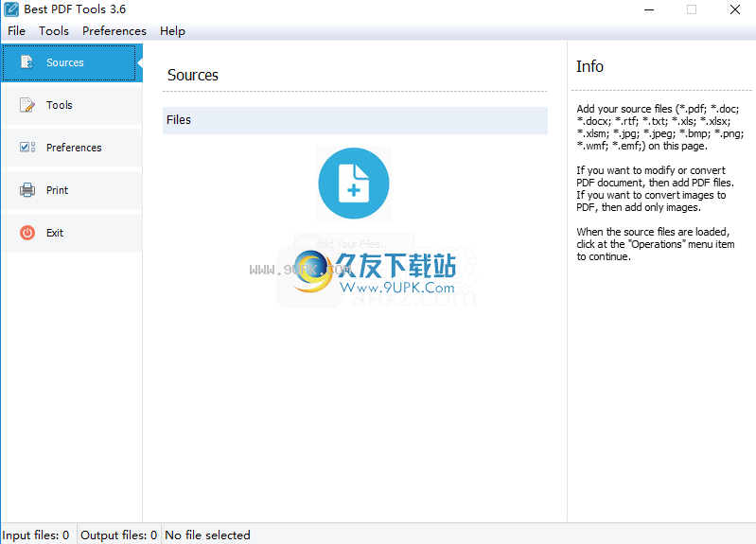Viewport: 756px width, 544px height.
Task: Click the Print printer icon in sidebar
Action: pos(27,190)
